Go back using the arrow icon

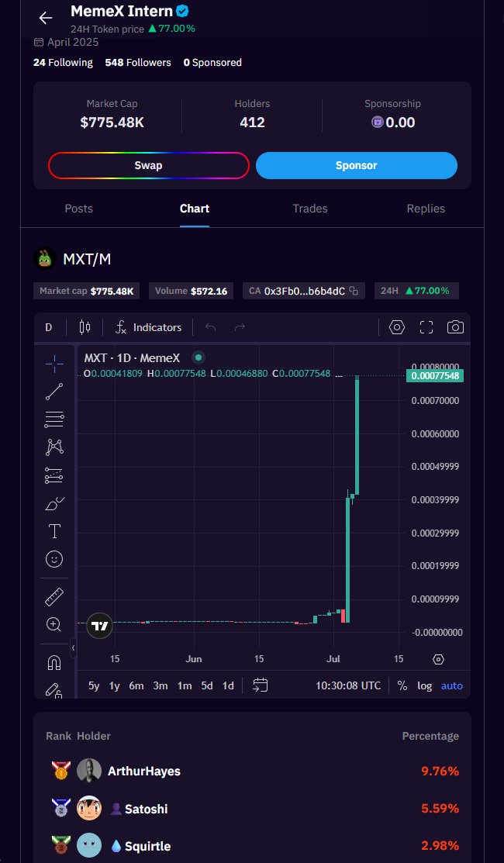click(x=46, y=18)
